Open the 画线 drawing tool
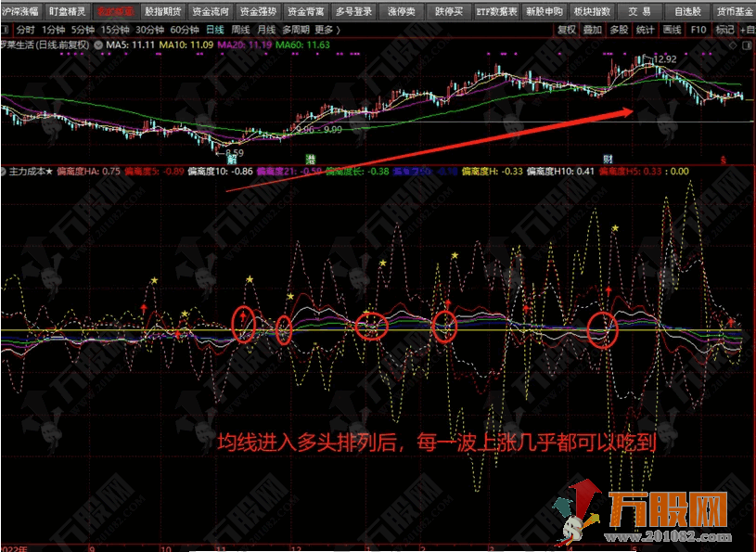Image resolution: width=756 pixels, height=552 pixels. 672,30
